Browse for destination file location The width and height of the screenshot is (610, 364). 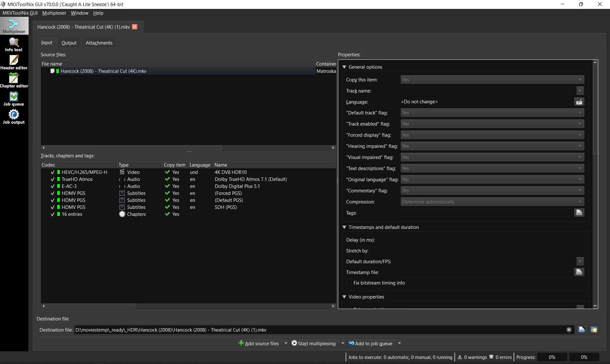[x=581, y=330]
